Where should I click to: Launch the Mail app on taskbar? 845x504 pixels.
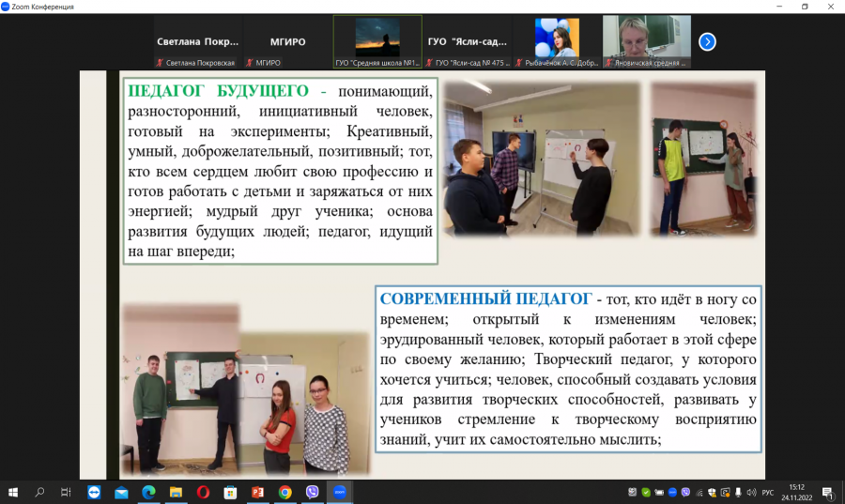(121, 492)
